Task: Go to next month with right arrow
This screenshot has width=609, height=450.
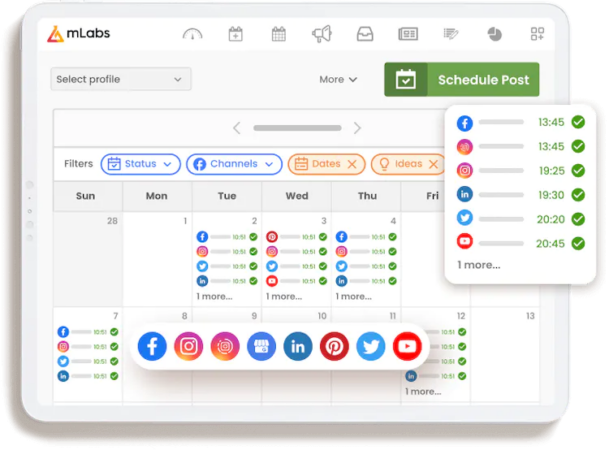Action: (357, 128)
